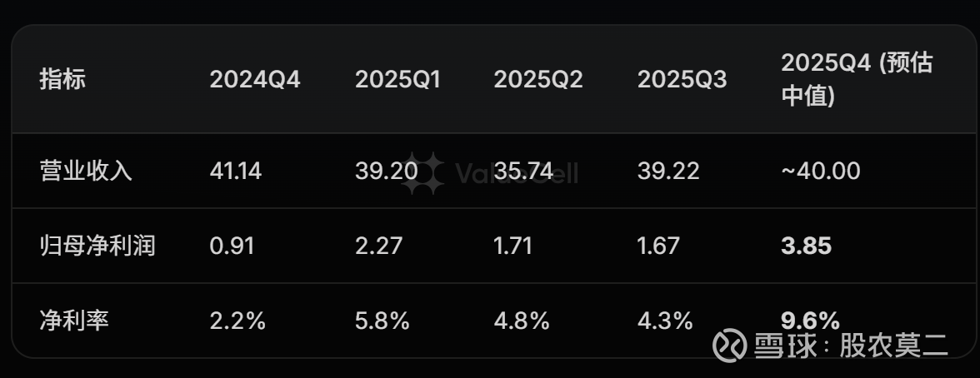This screenshot has height=378, width=980.
Task: Click the 2025Q2 column header
Action: click(537, 80)
